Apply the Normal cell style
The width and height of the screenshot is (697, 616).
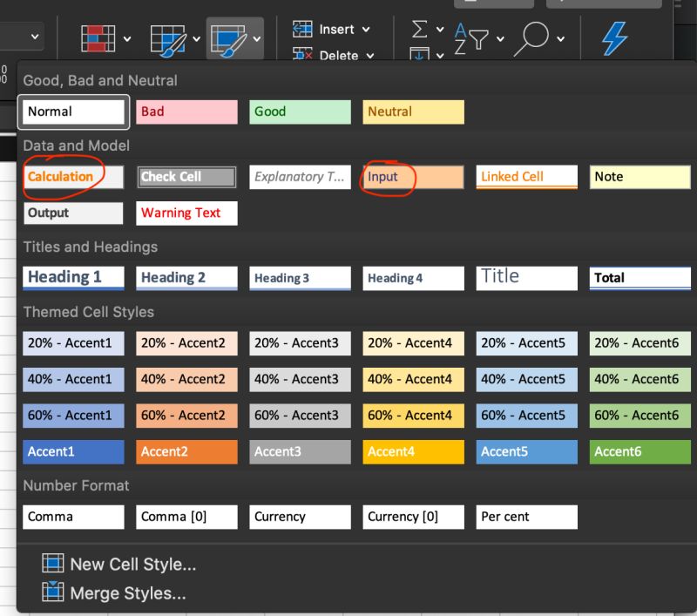(x=73, y=112)
